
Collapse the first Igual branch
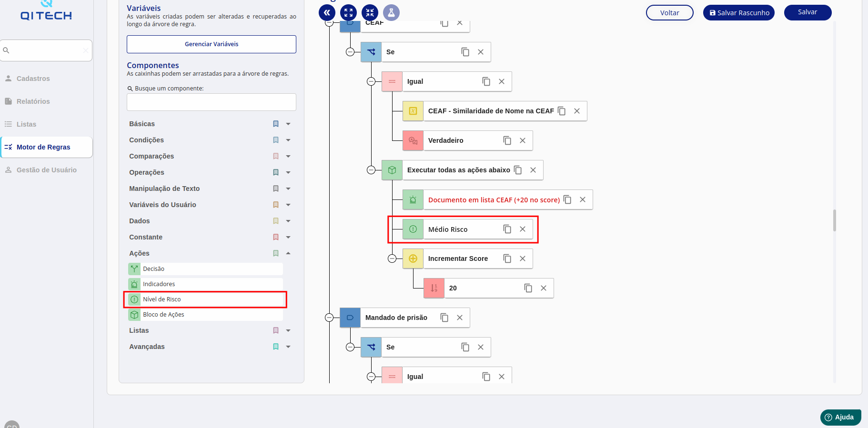click(x=371, y=81)
